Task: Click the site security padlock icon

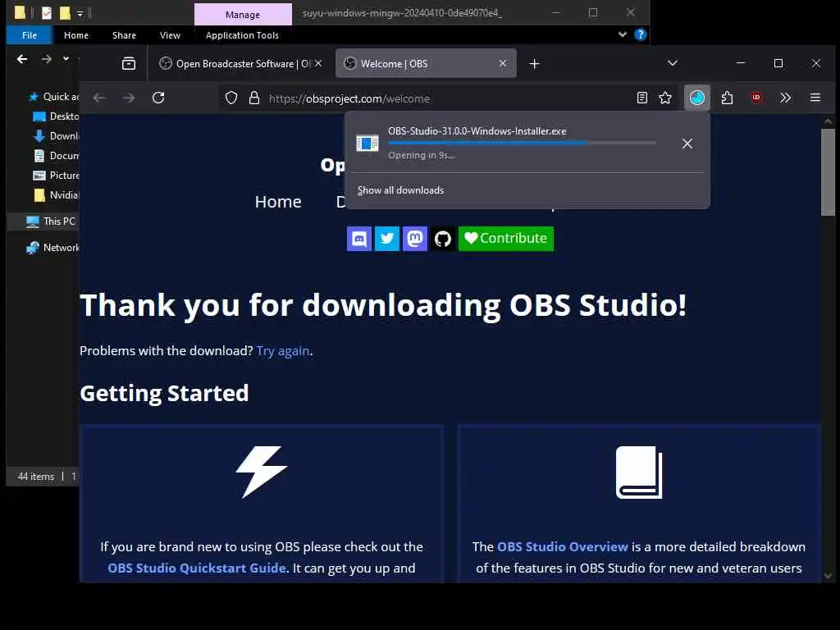Action: pyautogui.click(x=254, y=98)
